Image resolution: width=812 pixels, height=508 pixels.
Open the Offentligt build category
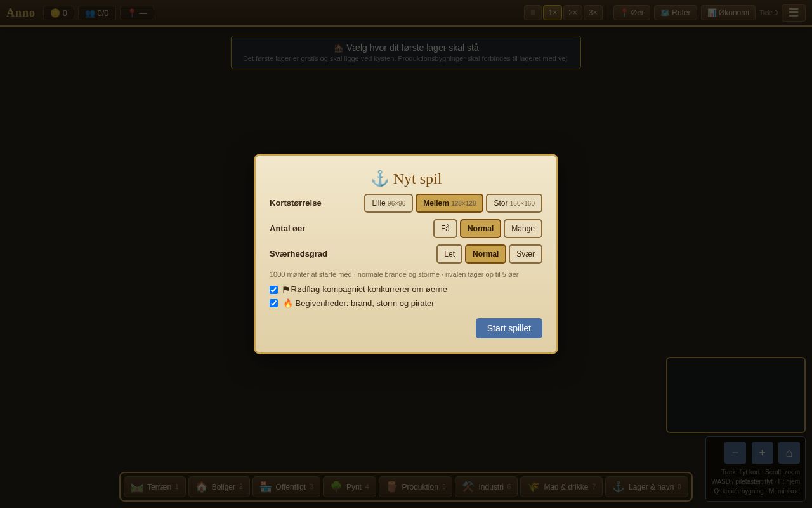[287, 487]
